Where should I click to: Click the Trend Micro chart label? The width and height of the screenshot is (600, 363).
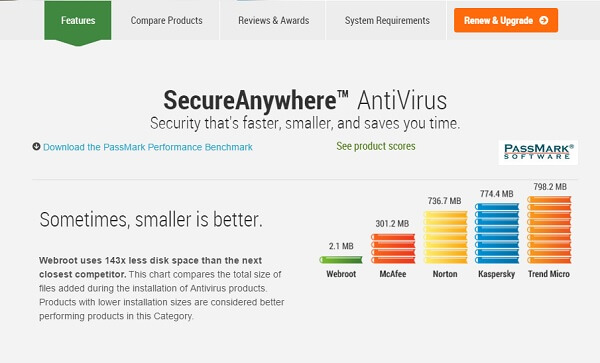[549, 274]
